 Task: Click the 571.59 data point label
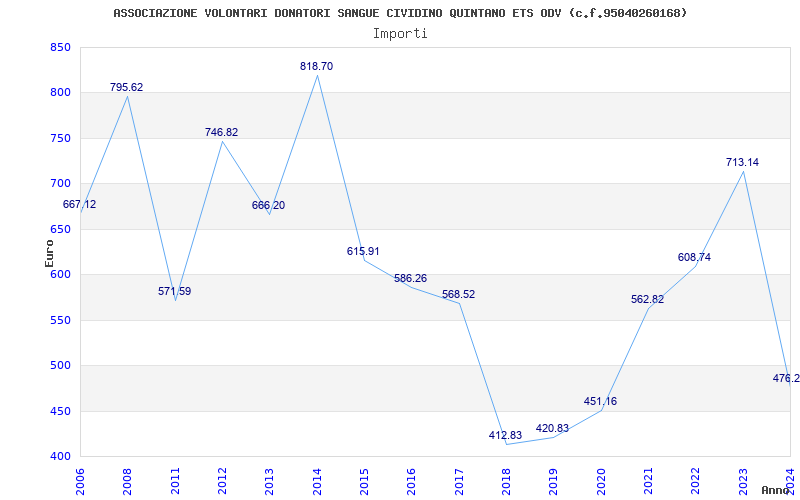coord(174,291)
